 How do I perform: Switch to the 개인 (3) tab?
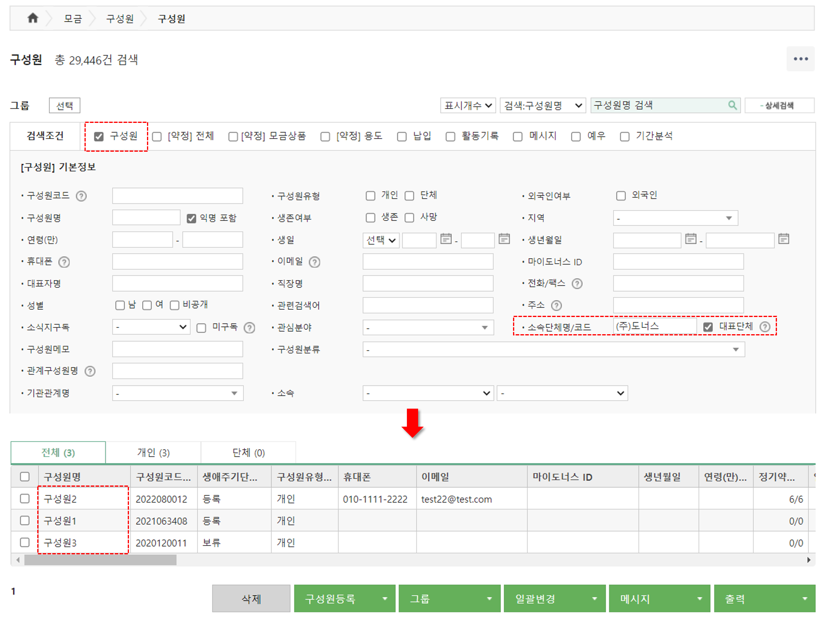point(153,453)
